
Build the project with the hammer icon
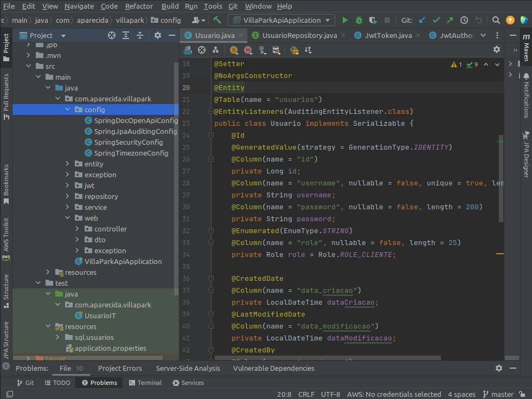coord(217,20)
